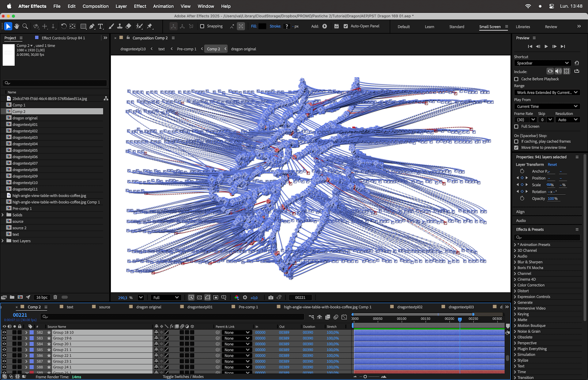588x380 pixels.
Task: Select the Rectangle shape tool
Action: pyautogui.click(x=83, y=26)
